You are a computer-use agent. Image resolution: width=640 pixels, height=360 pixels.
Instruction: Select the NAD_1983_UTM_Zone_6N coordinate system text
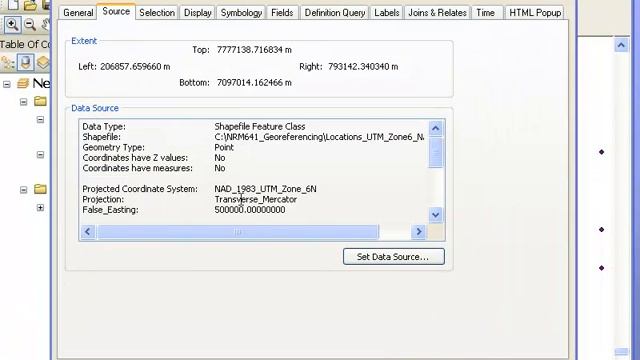(265, 189)
